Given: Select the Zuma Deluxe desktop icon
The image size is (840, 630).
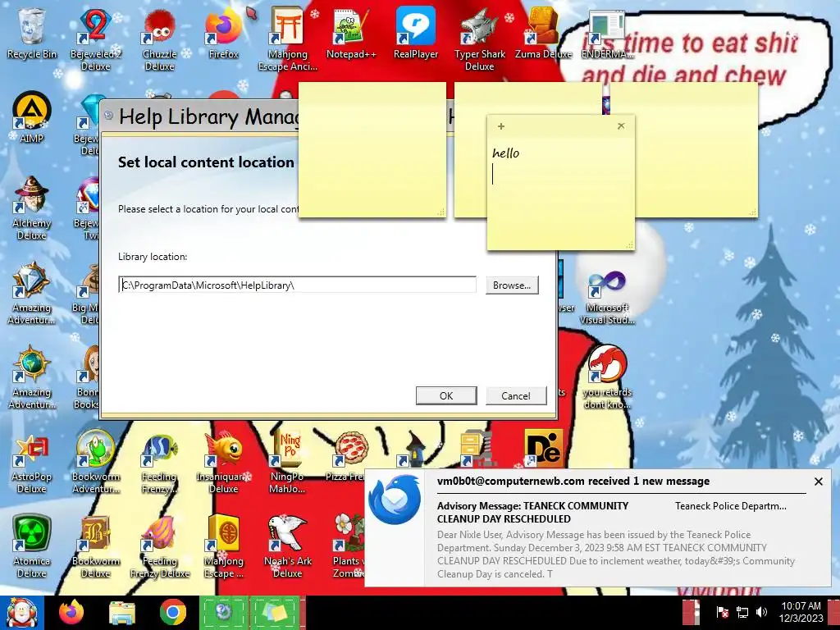Looking at the screenshot, I should pos(543,34).
